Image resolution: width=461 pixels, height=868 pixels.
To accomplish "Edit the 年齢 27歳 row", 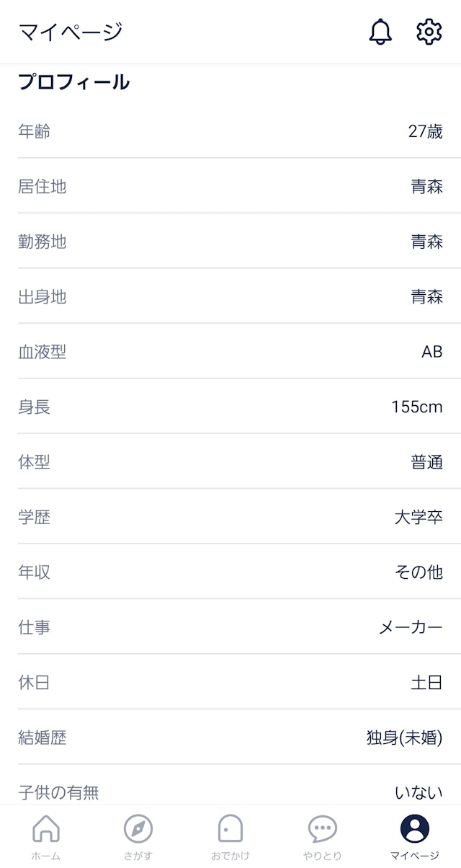I will [230, 131].
